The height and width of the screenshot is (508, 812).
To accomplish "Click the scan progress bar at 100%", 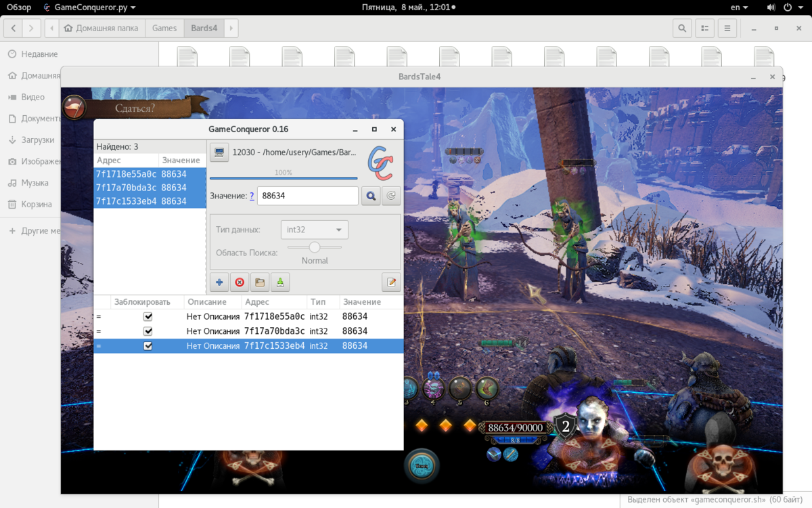I will [x=284, y=177].
